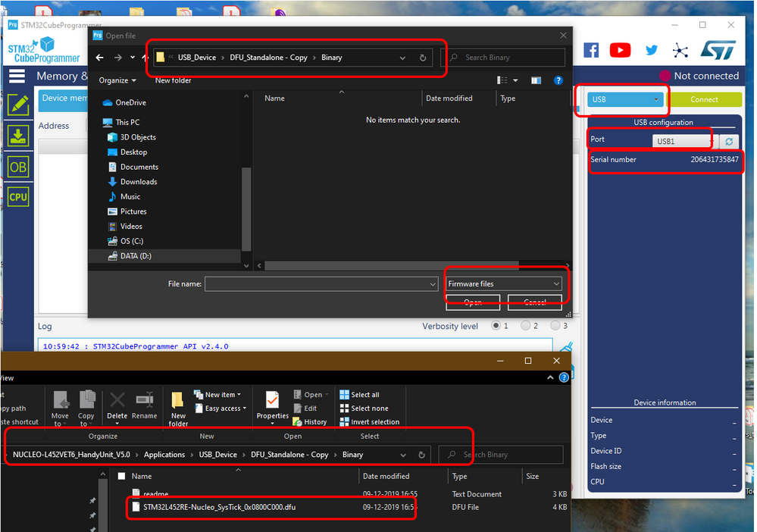Set verbosity level to 3
This screenshot has height=532, width=757.
(555, 326)
